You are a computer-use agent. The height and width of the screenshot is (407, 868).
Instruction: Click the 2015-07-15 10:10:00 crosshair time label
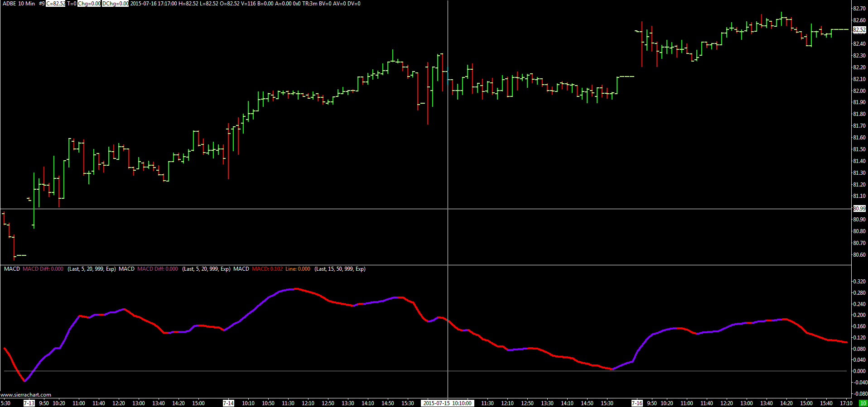click(x=447, y=403)
